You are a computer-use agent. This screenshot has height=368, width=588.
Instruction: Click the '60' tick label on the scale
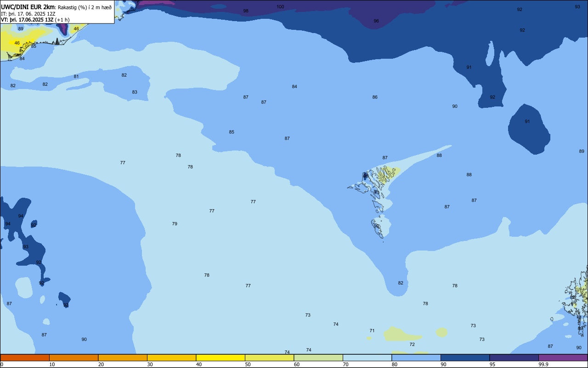pyautogui.click(x=297, y=364)
